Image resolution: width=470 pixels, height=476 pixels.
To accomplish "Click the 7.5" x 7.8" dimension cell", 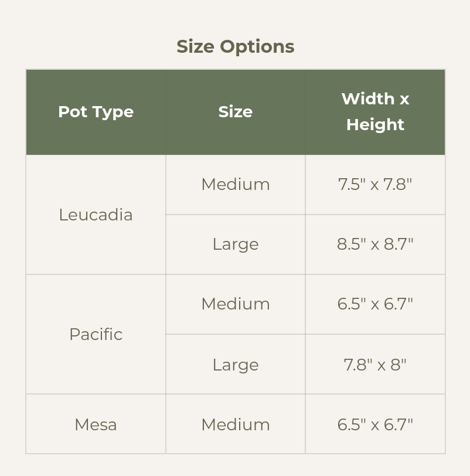I will coord(375,185).
